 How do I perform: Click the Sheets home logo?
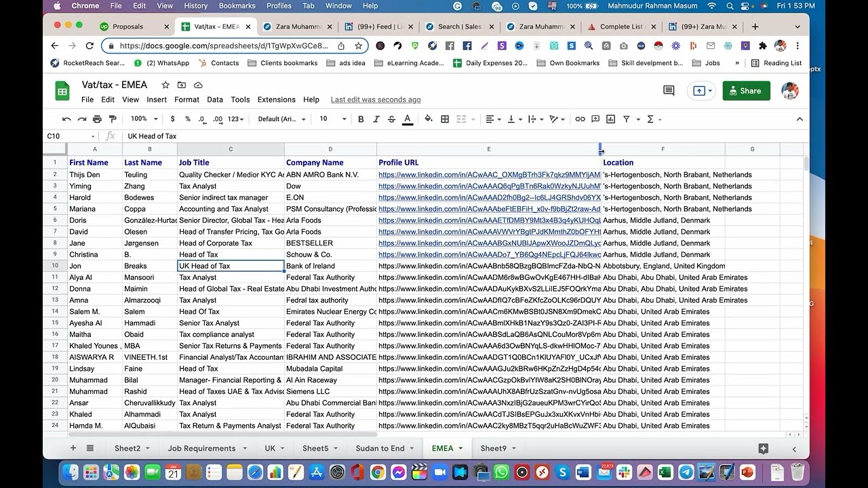pos(62,91)
